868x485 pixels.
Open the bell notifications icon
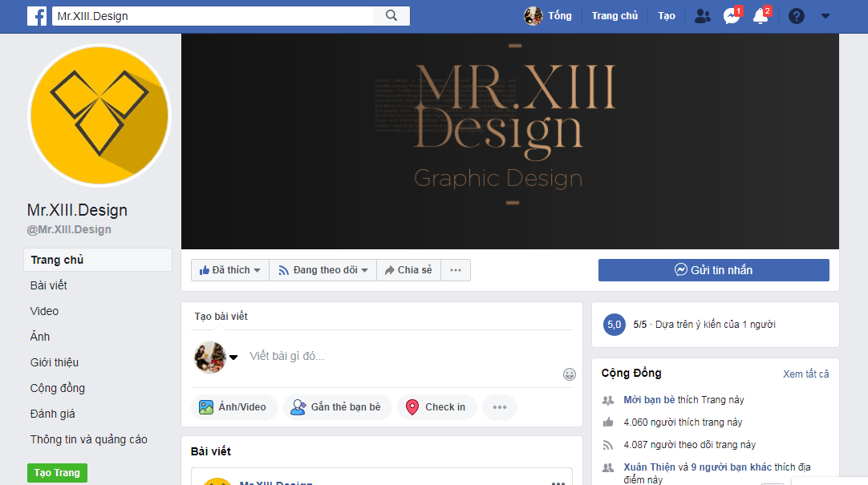point(761,16)
